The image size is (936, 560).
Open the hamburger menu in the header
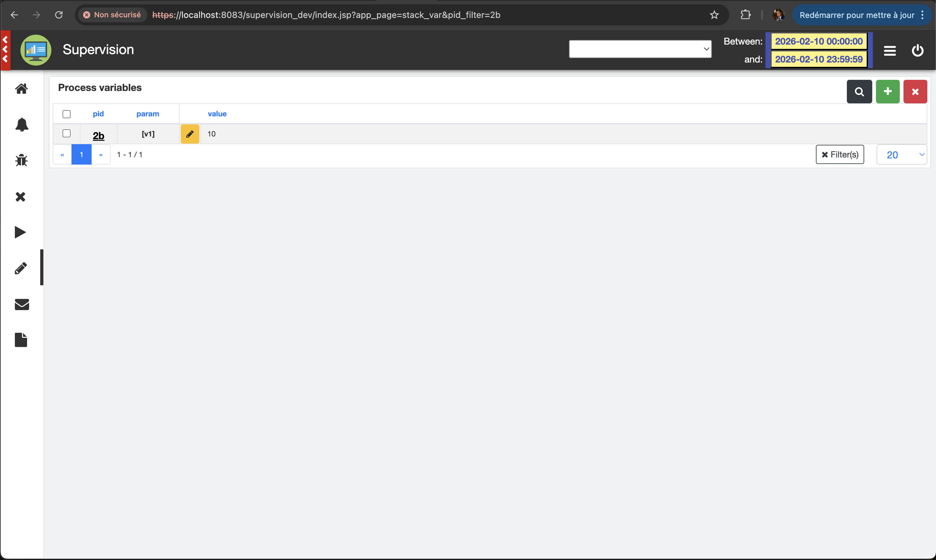point(890,50)
